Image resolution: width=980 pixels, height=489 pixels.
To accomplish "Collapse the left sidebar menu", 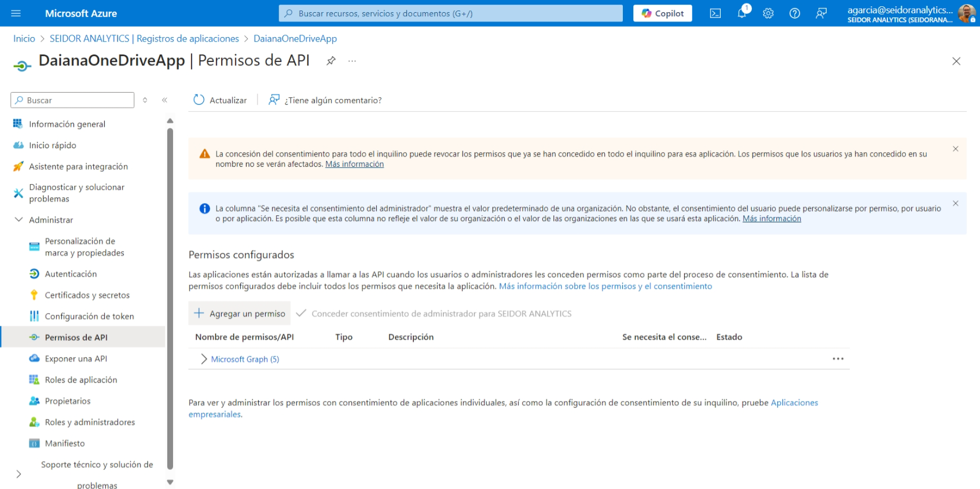I will pyautogui.click(x=164, y=100).
